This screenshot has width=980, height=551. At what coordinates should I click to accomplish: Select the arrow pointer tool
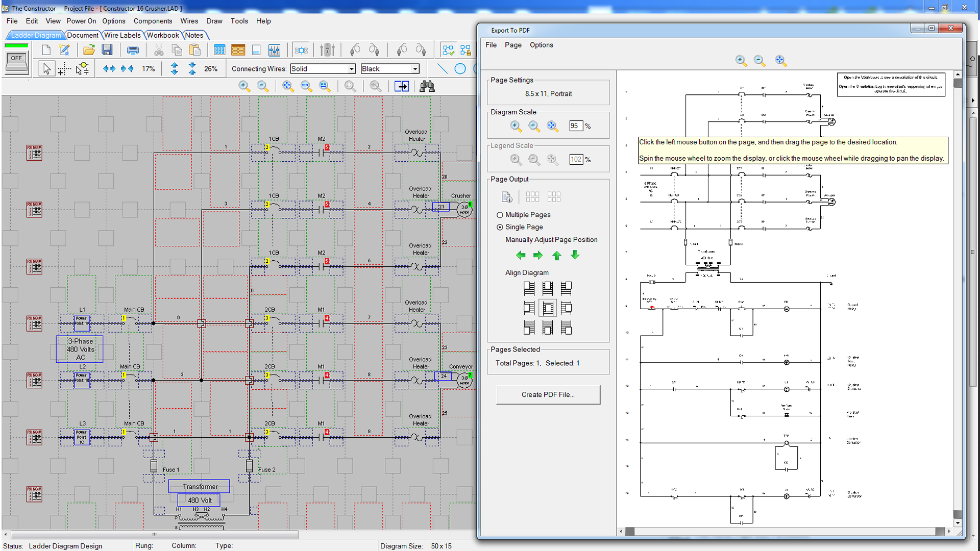tap(46, 69)
